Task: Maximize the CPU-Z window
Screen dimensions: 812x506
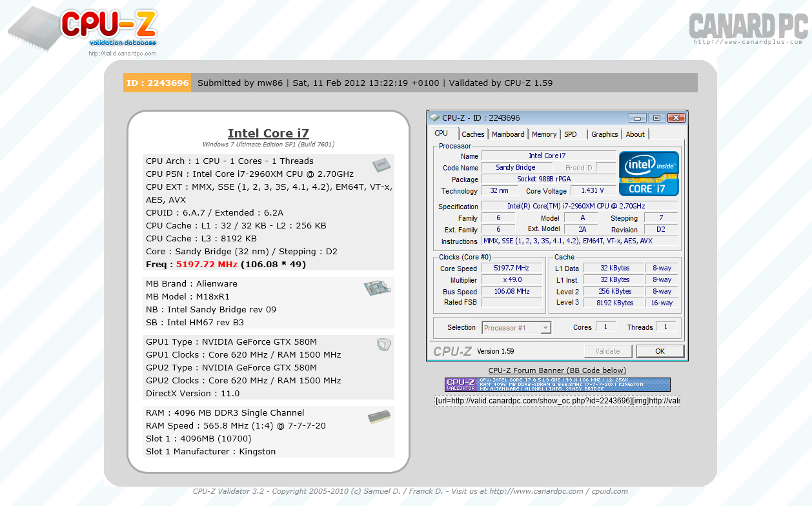Action: tap(656, 118)
